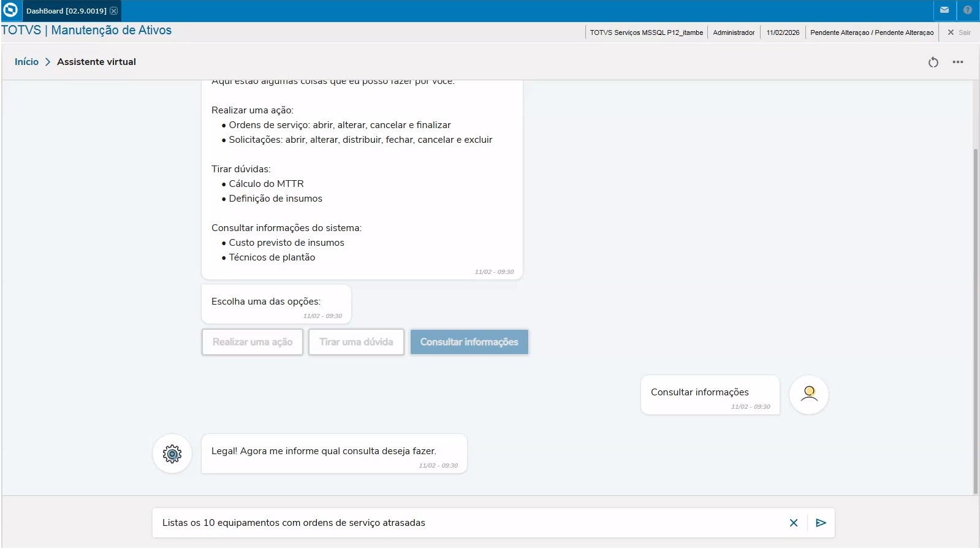Click the Administrador user label
This screenshot has width=980, height=551.
click(x=734, y=32)
